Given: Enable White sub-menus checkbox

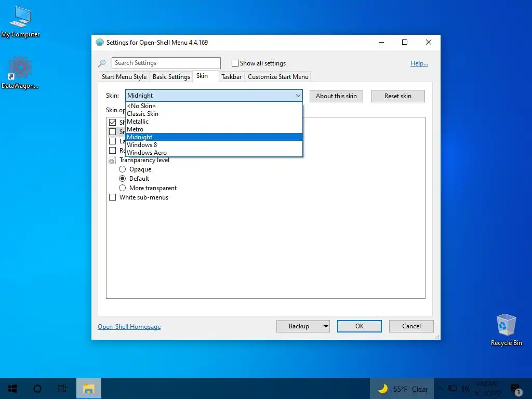Looking at the screenshot, I should (112, 197).
